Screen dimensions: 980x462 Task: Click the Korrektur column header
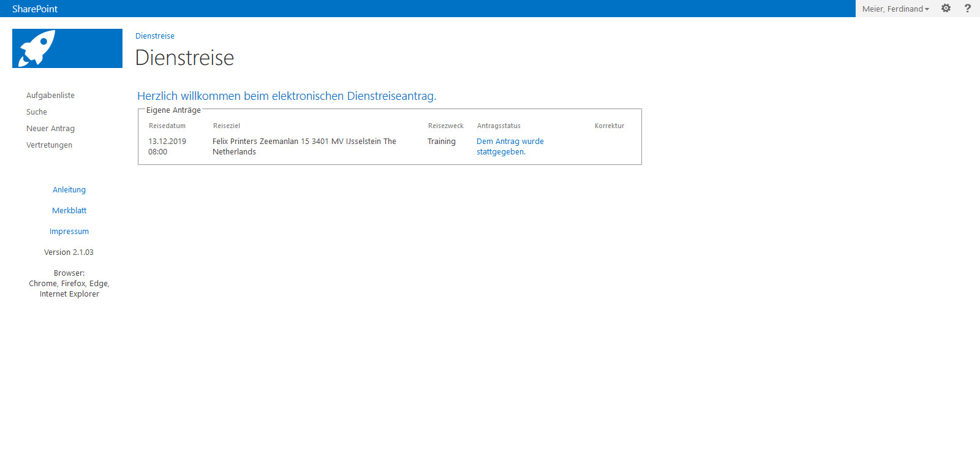[609, 126]
